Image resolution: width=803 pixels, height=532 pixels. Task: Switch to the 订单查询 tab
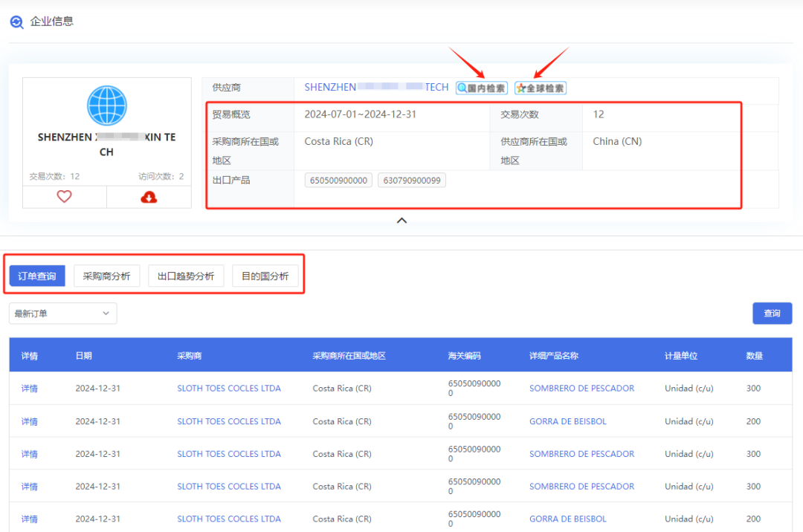click(37, 276)
